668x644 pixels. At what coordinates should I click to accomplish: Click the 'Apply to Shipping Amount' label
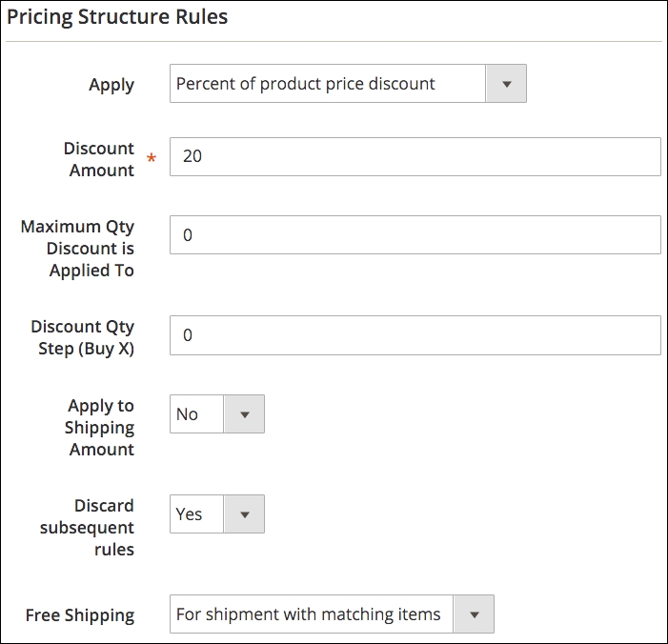pyautogui.click(x=100, y=428)
